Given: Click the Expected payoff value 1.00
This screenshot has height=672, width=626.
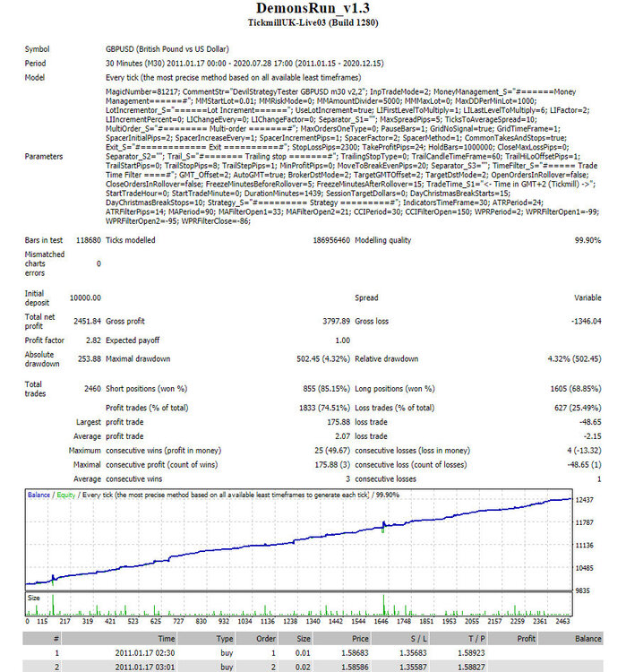Looking at the screenshot, I should pyautogui.click(x=342, y=340).
